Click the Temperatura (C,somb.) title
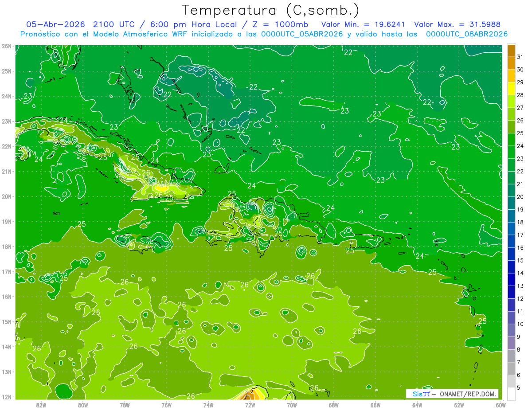The height and width of the screenshot is (411, 532). point(271,10)
